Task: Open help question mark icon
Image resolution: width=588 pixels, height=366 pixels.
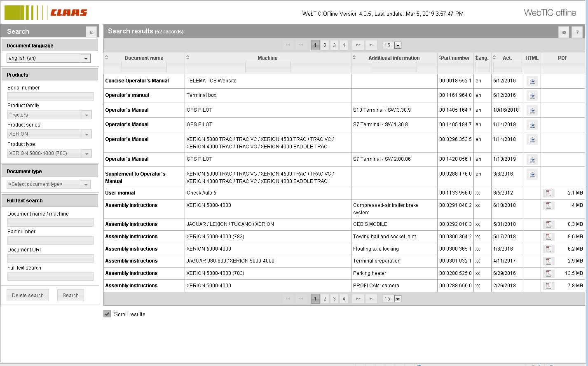Action: coord(577,32)
